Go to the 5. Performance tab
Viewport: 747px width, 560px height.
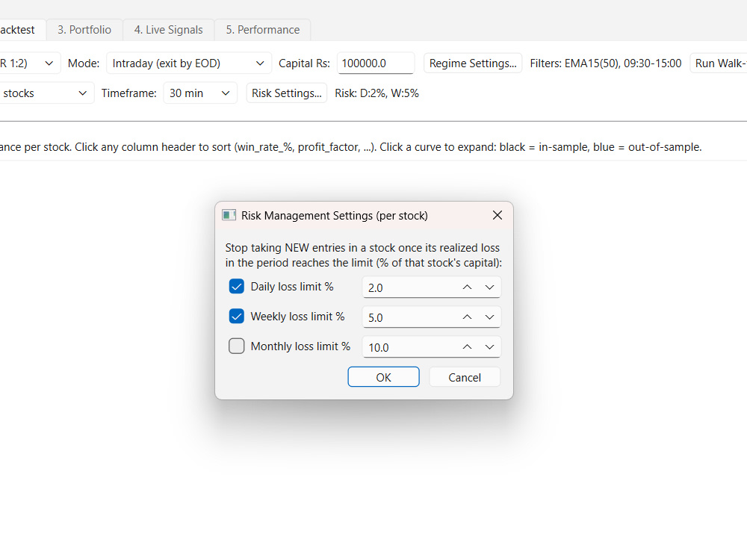(262, 30)
